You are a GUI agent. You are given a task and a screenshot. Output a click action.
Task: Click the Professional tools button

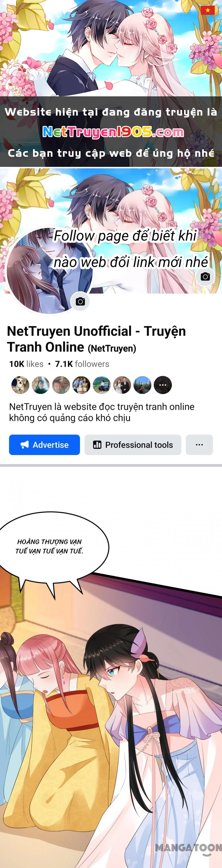click(x=133, y=445)
